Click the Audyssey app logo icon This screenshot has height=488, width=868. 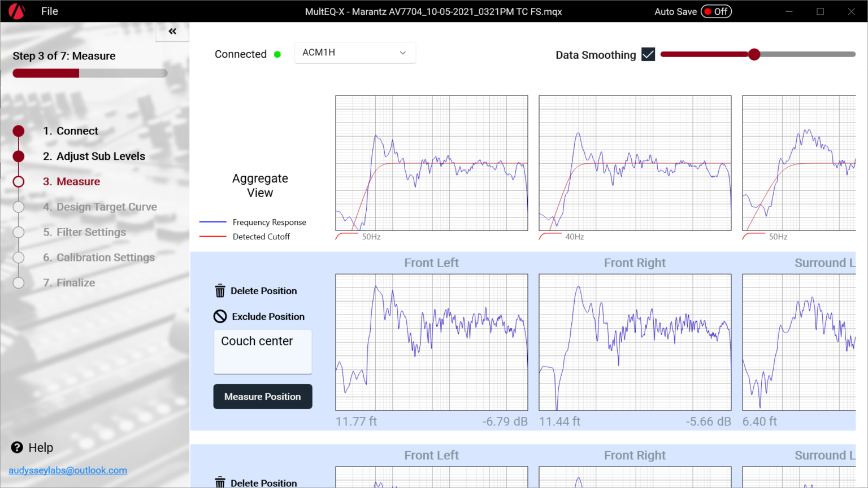tap(16, 11)
